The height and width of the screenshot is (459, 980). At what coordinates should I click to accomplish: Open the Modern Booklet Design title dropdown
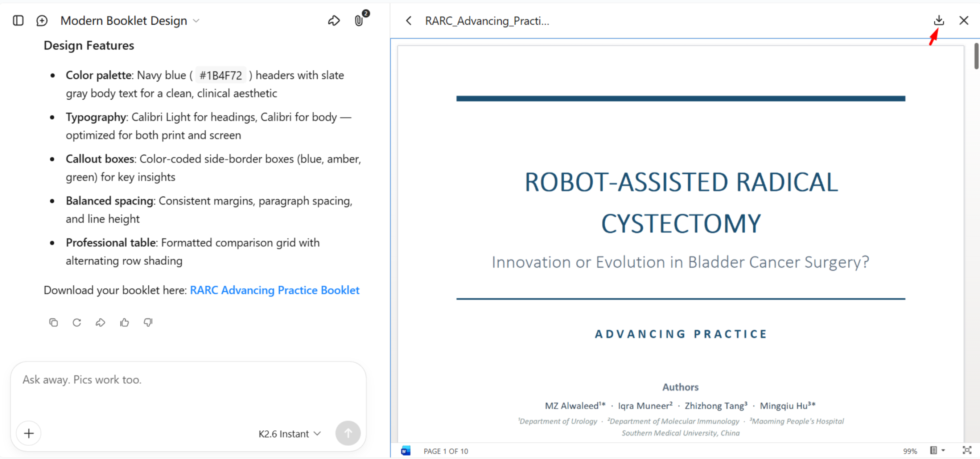tap(130, 21)
